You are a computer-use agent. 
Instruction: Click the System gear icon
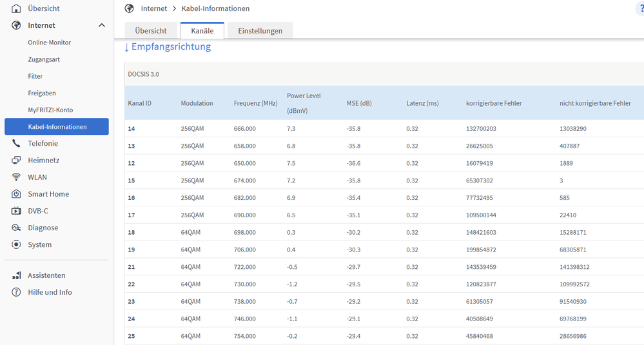click(16, 244)
